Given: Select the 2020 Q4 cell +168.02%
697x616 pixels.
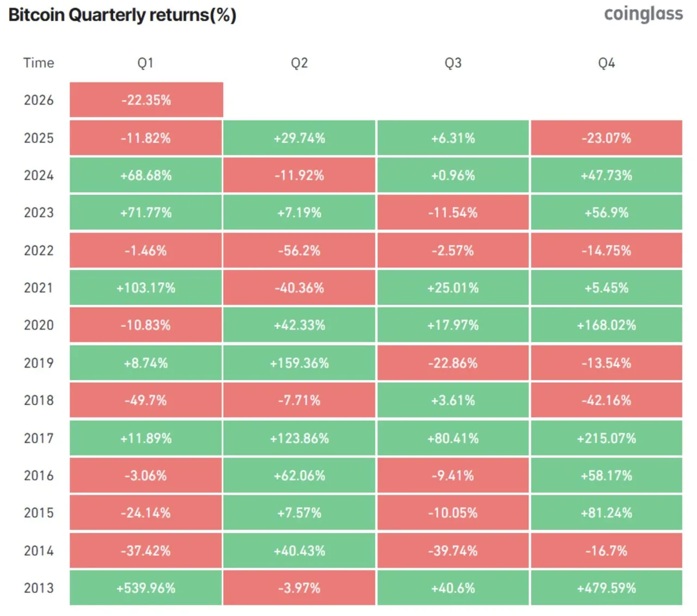Looking at the screenshot, I should click(x=606, y=325).
